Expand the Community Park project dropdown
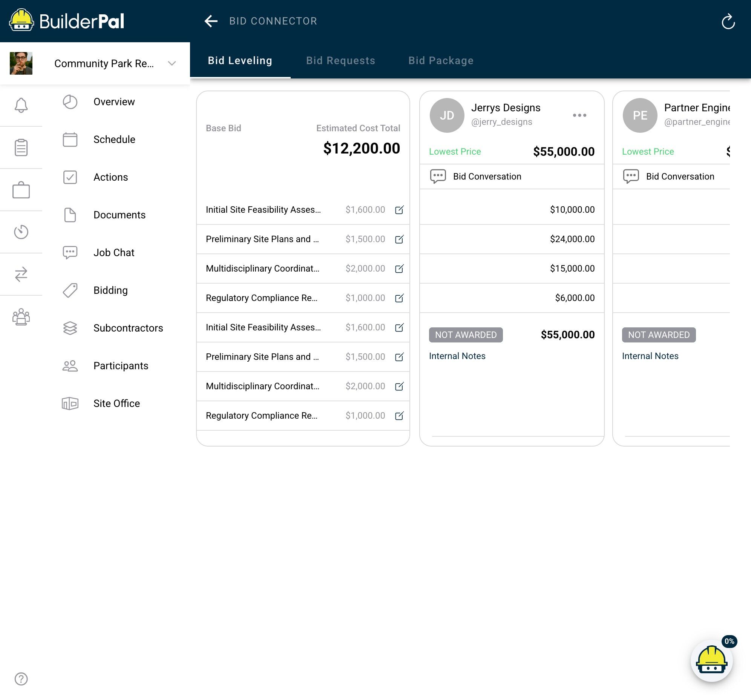Viewport: 751px width, 700px height. coord(172,63)
